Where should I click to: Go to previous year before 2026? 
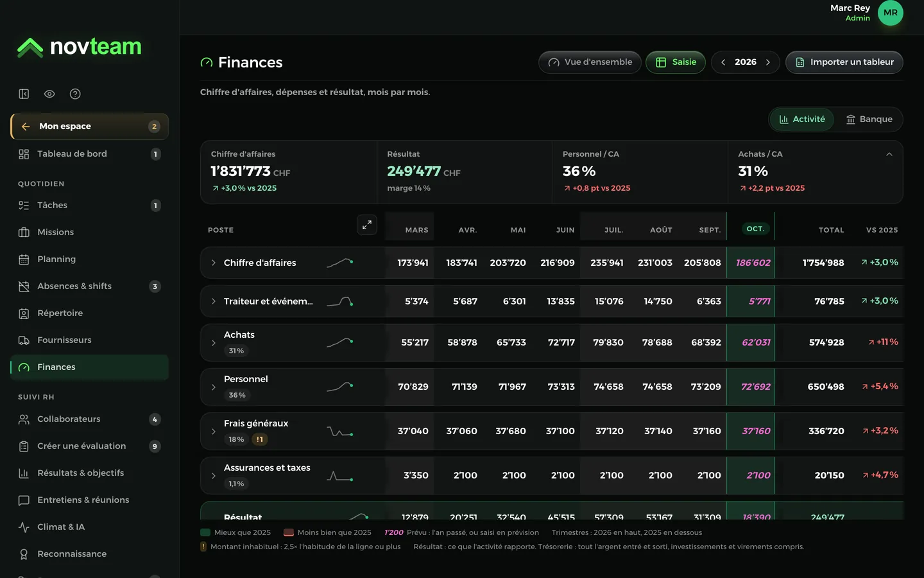coord(723,62)
